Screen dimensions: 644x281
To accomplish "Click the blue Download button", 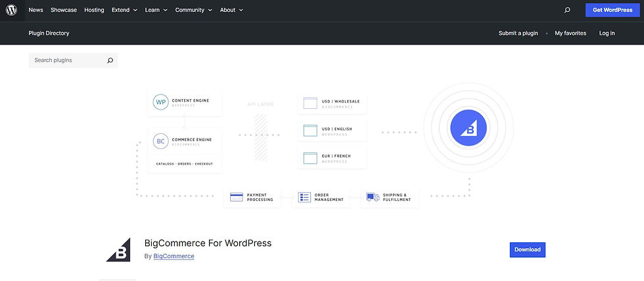I will [x=527, y=250].
